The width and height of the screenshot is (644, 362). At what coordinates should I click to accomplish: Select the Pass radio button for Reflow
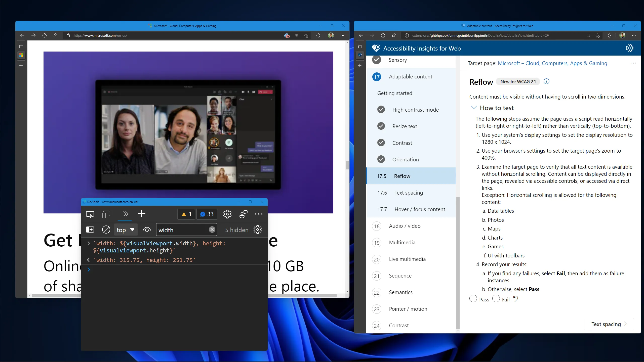(473, 299)
